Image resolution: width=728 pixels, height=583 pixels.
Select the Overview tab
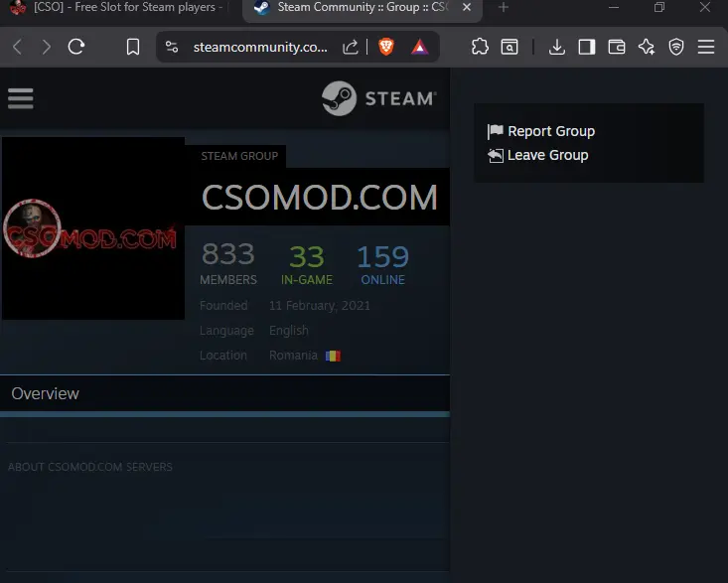point(45,393)
